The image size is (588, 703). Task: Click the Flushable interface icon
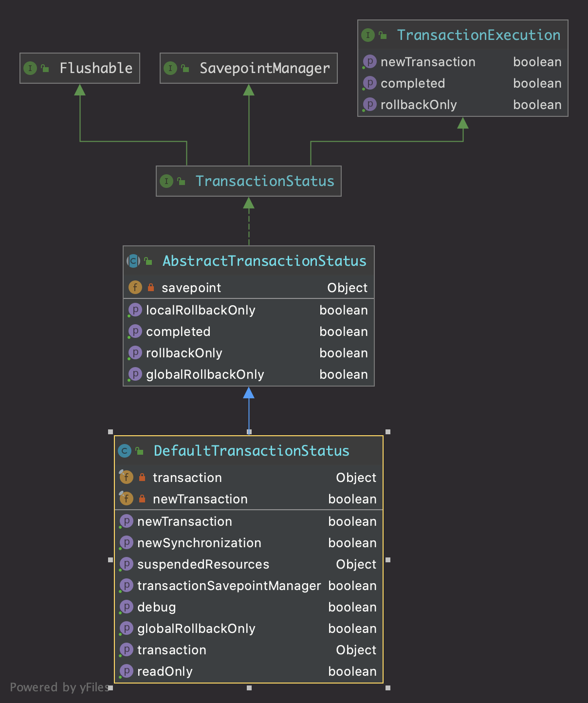tap(30, 68)
